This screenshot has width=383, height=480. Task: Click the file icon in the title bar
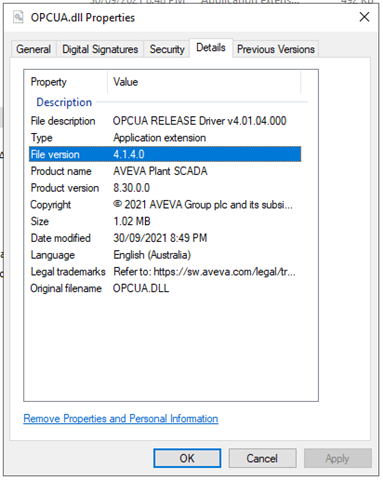point(18,17)
